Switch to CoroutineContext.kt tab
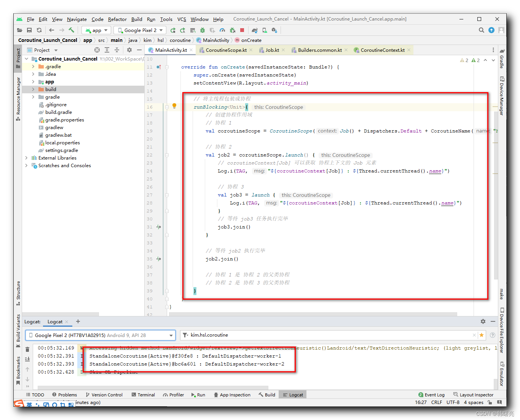 pos(383,50)
